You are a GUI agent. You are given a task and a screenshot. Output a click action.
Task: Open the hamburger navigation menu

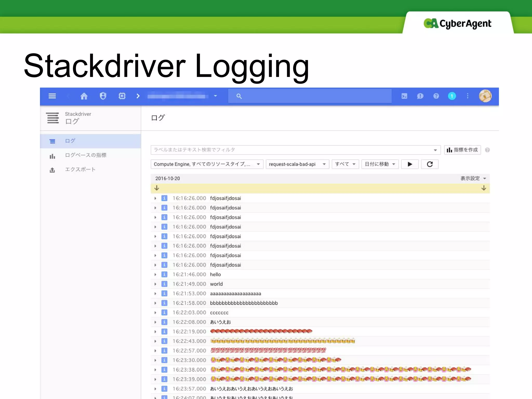click(52, 96)
